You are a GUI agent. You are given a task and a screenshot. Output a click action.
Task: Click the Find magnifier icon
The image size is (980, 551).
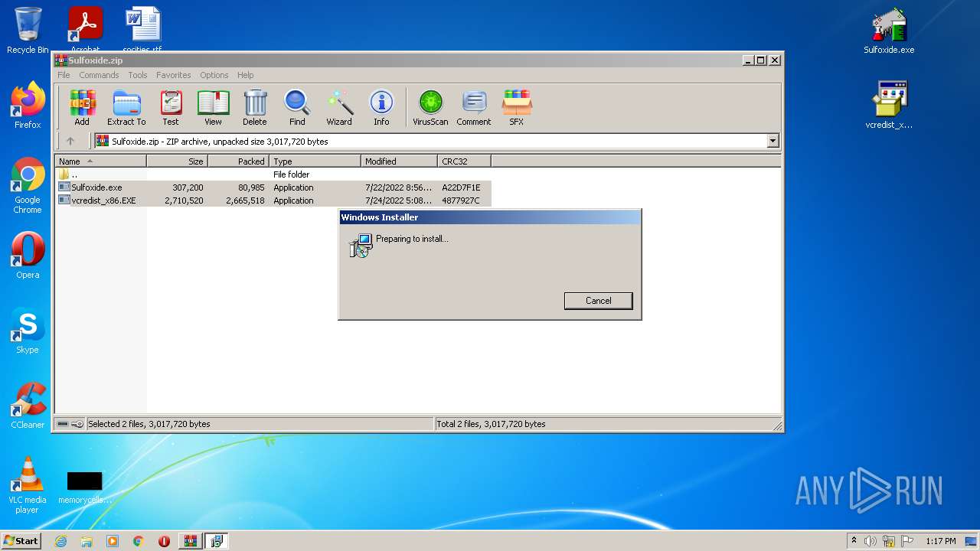coord(297,107)
